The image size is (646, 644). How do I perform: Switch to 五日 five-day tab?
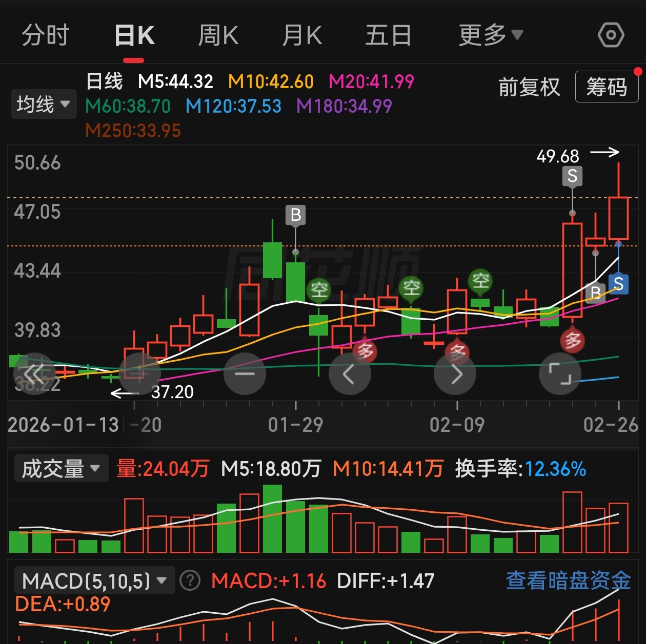tap(388, 35)
